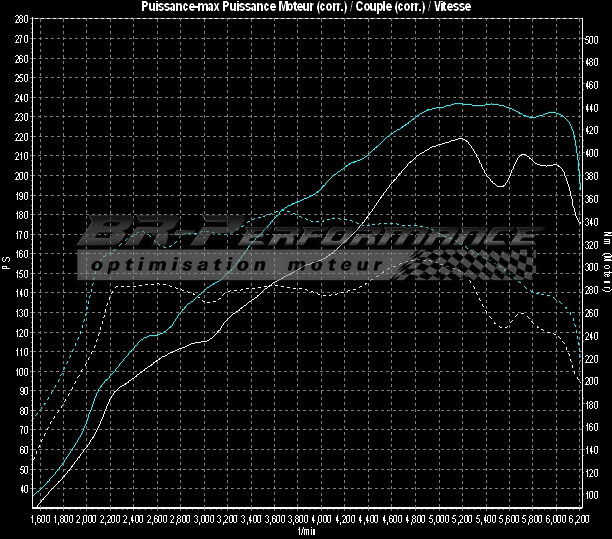Click the chart title 'Puissance-max Puissance Moteur'
The height and width of the screenshot is (539, 612).
click(305, 7)
